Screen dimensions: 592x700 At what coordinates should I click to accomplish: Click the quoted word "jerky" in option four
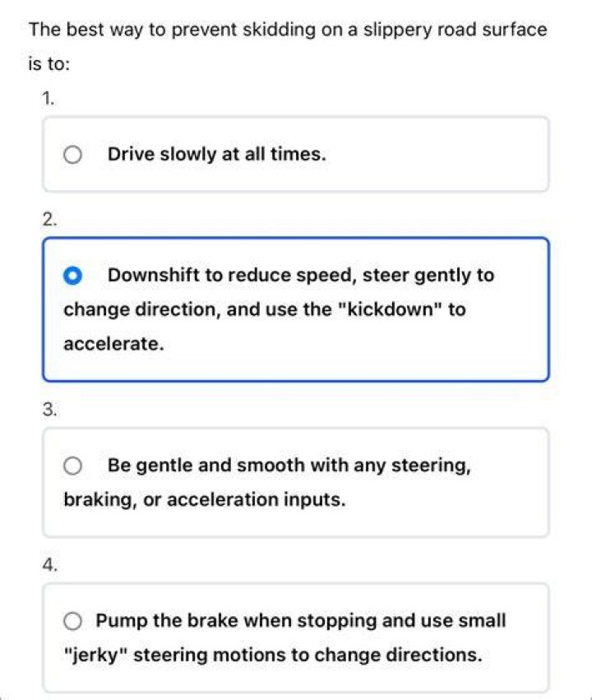[x=96, y=656]
